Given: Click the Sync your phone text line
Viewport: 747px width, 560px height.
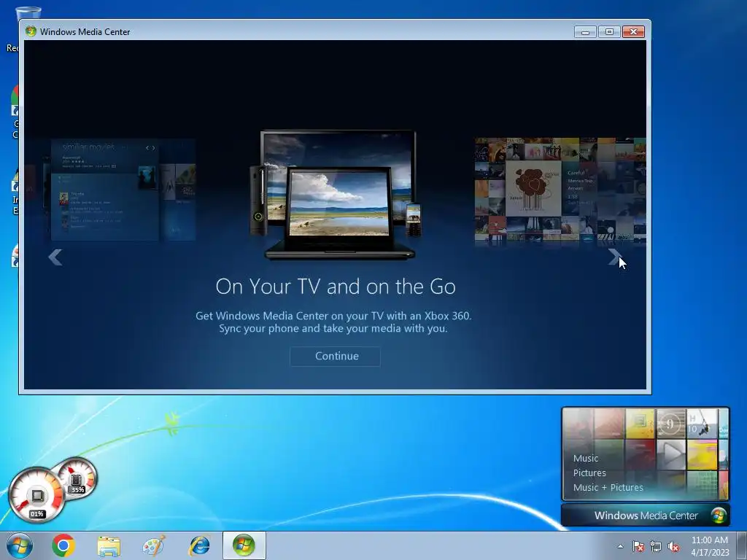Looking at the screenshot, I should (333, 329).
